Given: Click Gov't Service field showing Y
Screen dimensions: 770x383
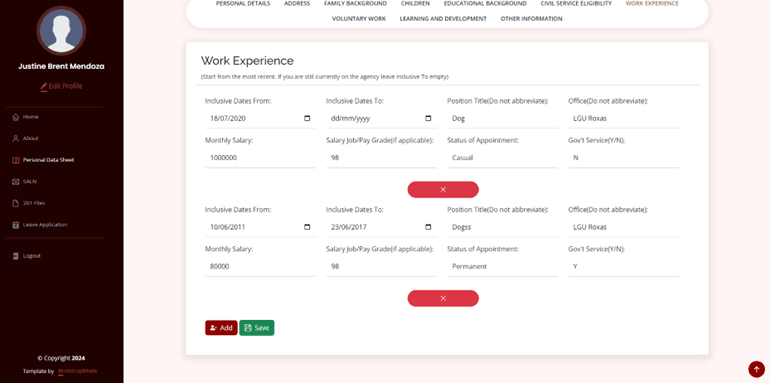Looking at the screenshot, I should pos(624,266).
